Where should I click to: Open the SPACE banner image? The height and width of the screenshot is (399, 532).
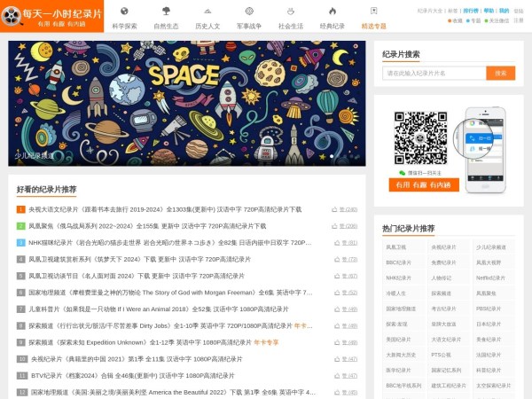tap(187, 102)
